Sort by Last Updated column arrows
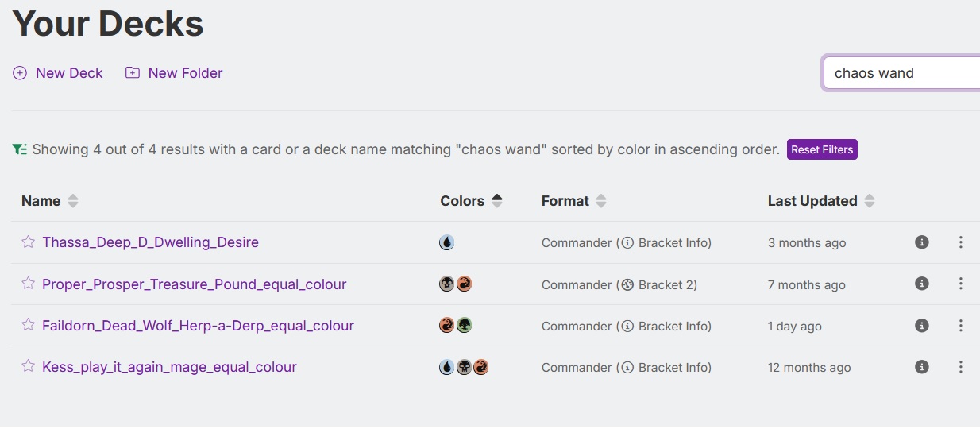 pyautogui.click(x=870, y=201)
